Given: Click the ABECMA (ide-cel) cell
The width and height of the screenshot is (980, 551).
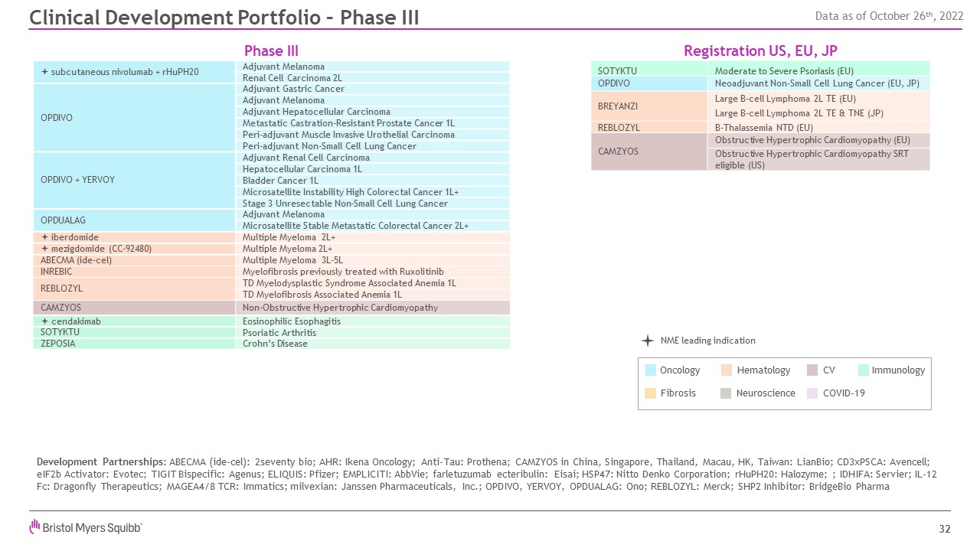Looking at the screenshot, I should click(x=134, y=260).
